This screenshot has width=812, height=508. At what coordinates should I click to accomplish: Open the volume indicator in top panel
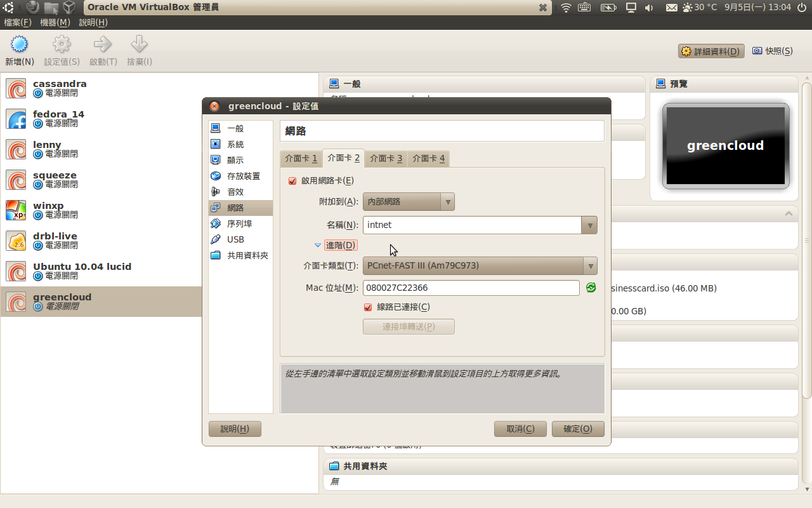pos(649,8)
